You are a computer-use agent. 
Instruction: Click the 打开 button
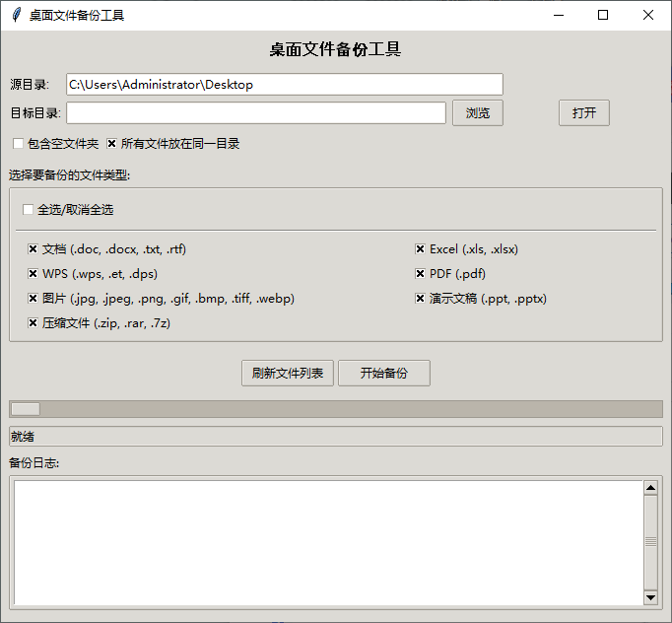tap(583, 113)
